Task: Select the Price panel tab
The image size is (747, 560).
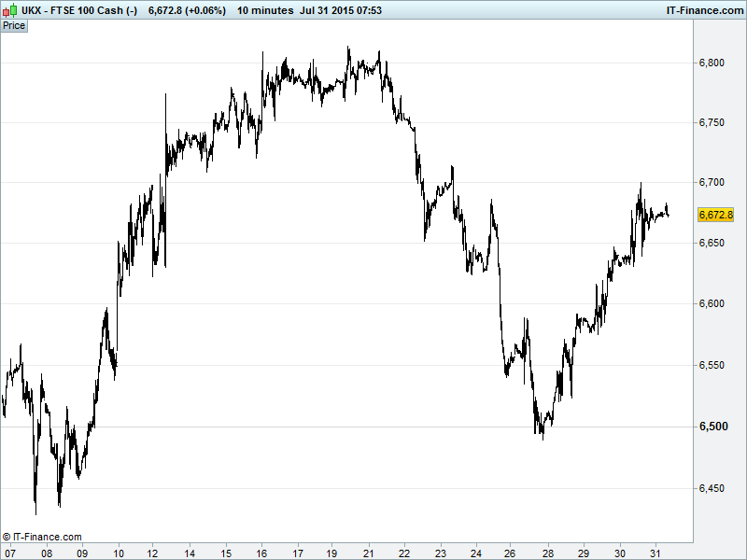Action: (14, 25)
